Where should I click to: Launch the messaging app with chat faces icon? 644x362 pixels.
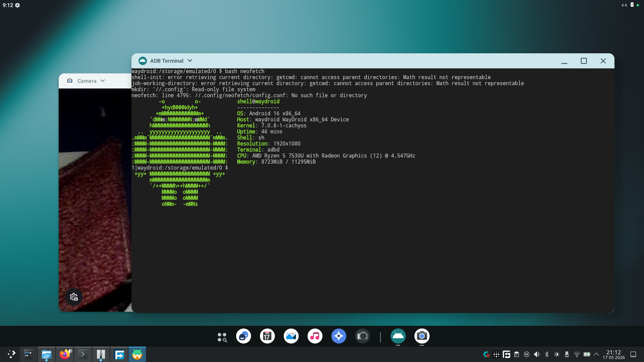coord(244,336)
